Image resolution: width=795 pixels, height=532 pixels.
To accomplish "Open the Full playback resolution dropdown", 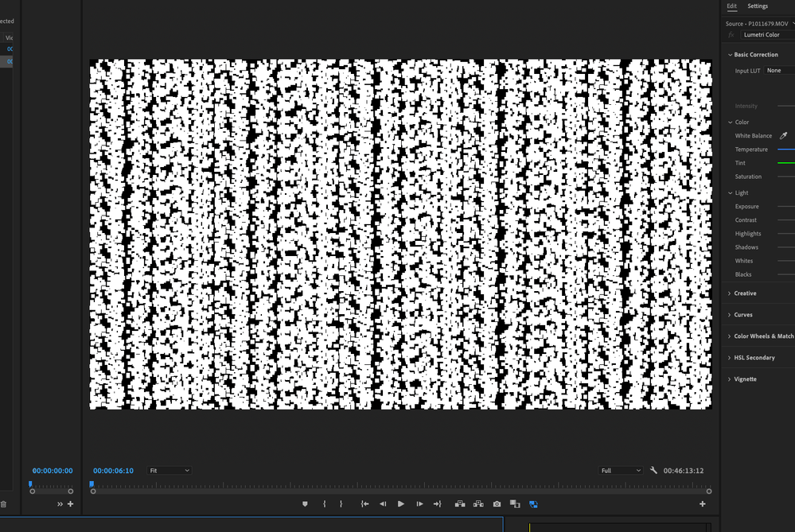I will click(x=621, y=471).
